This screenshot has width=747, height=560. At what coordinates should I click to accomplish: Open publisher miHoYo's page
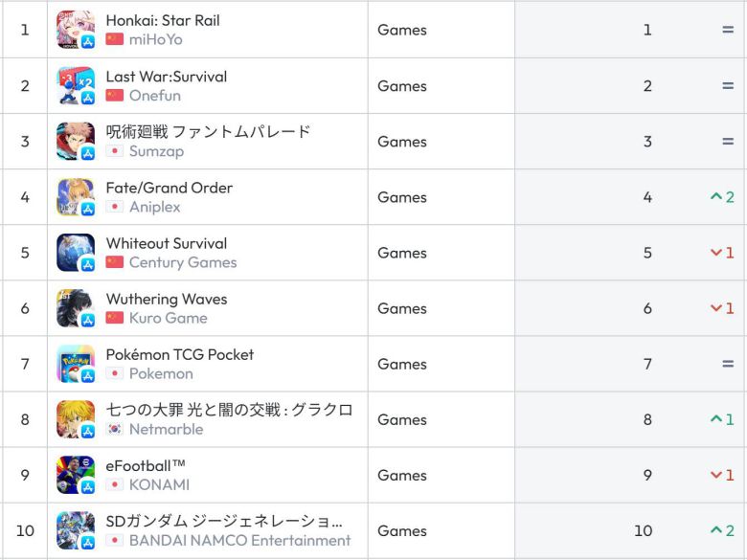[155, 39]
